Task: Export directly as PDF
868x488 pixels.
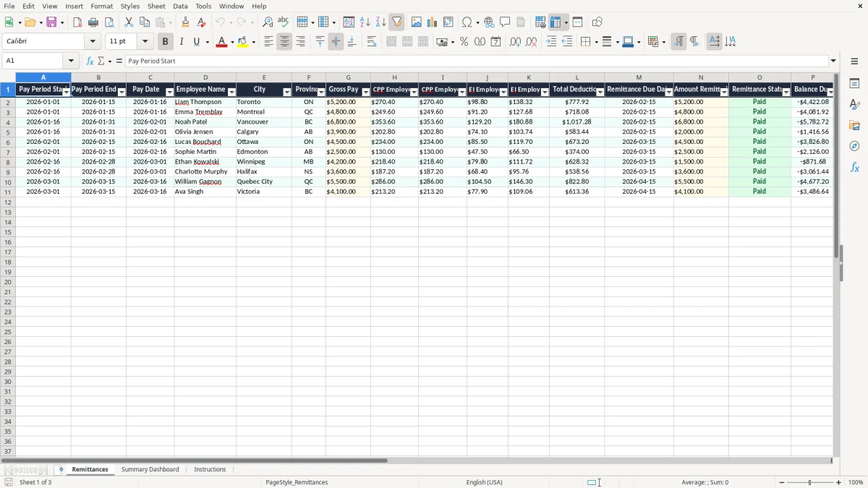Action: (77, 22)
